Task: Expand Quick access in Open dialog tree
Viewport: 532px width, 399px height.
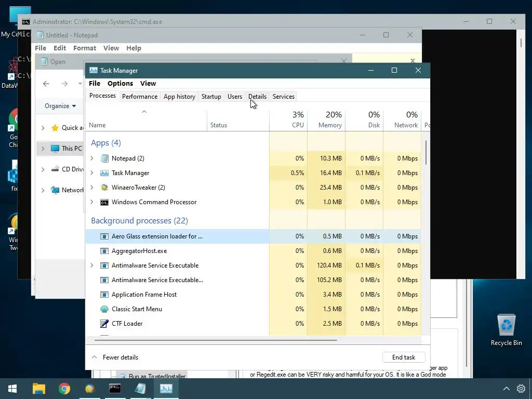Action: click(43, 128)
